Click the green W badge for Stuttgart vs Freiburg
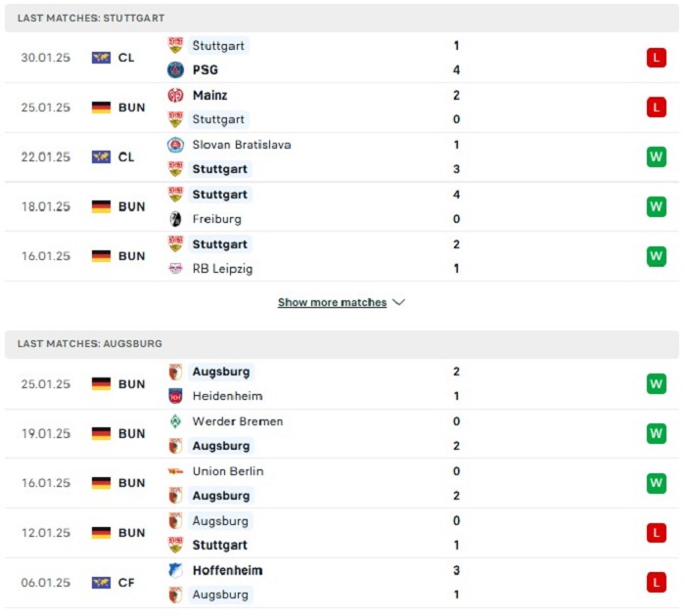 click(657, 206)
